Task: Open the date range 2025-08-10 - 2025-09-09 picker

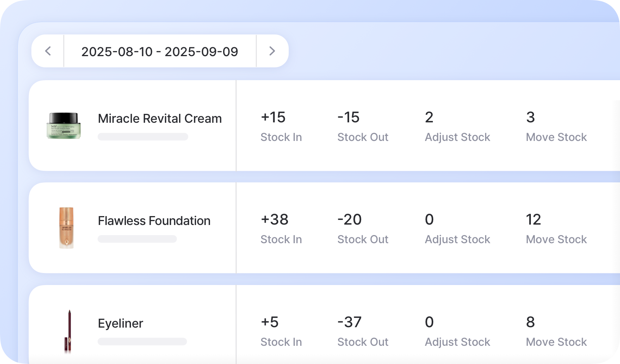Action: (160, 52)
